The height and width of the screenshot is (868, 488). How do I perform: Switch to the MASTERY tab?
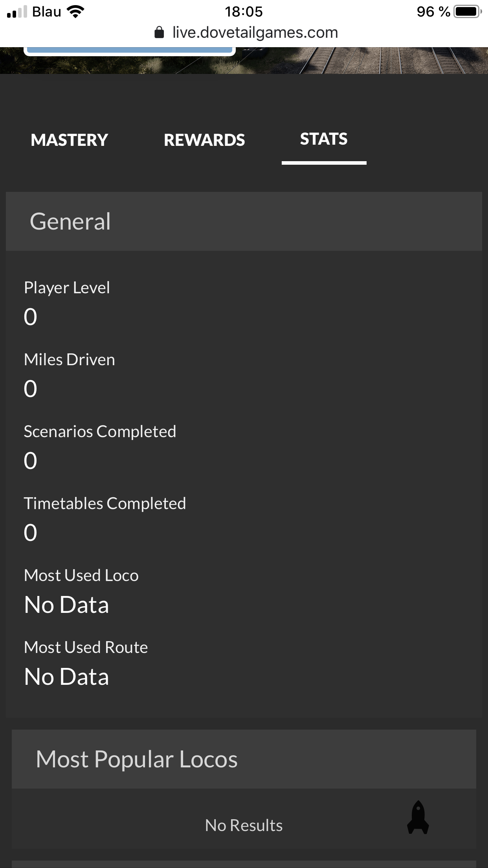point(70,140)
